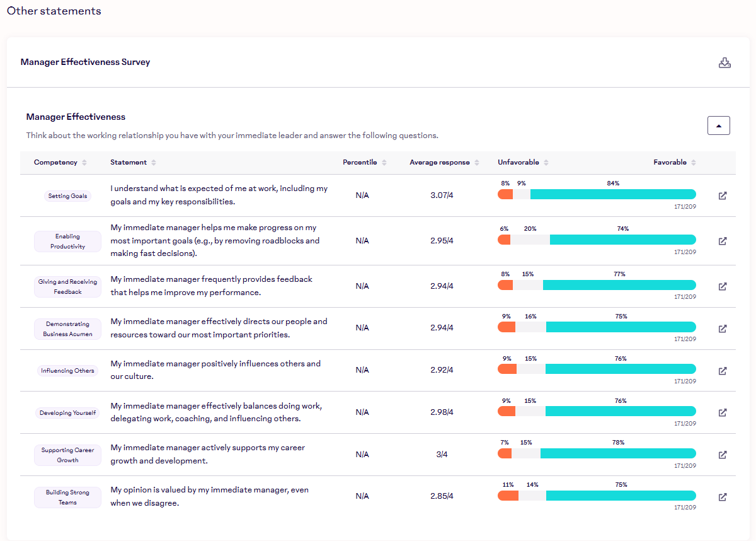Download the Manager Effectiveness Survey results

click(724, 62)
